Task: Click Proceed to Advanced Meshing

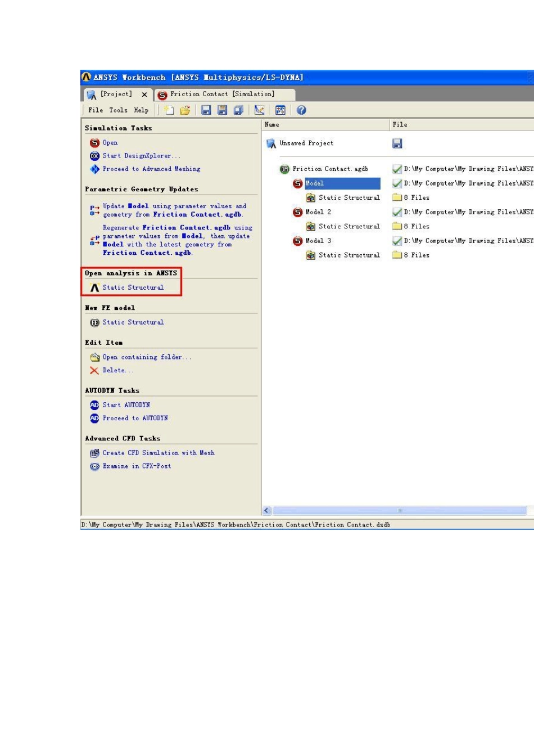Action: pos(151,169)
